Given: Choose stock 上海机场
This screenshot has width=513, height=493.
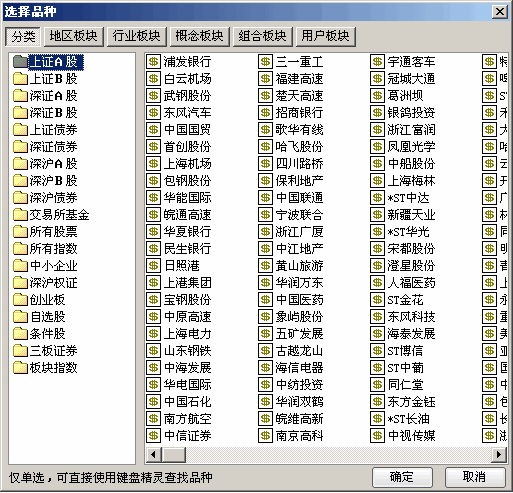Looking at the screenshot, I should point(187,164).
